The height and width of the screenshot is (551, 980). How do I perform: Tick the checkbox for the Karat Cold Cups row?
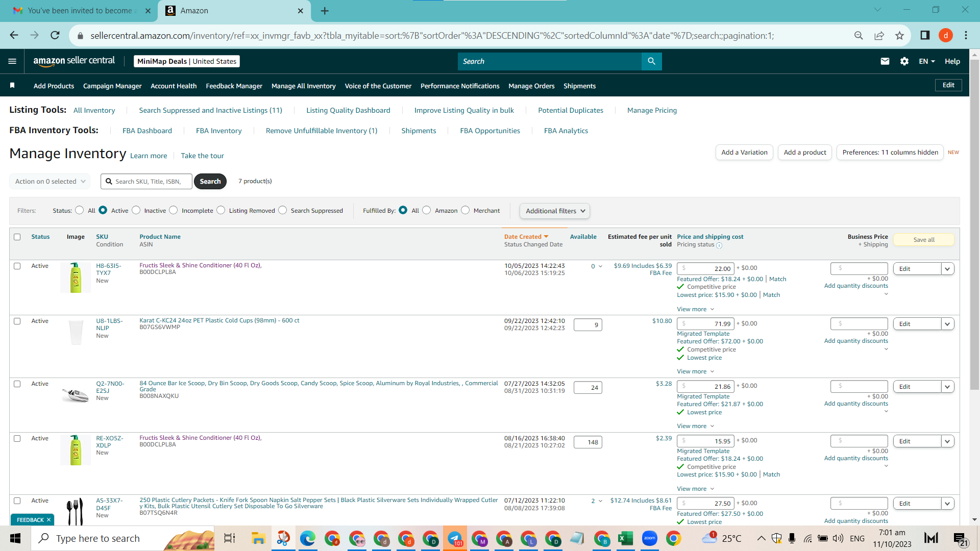coord(17,321)
